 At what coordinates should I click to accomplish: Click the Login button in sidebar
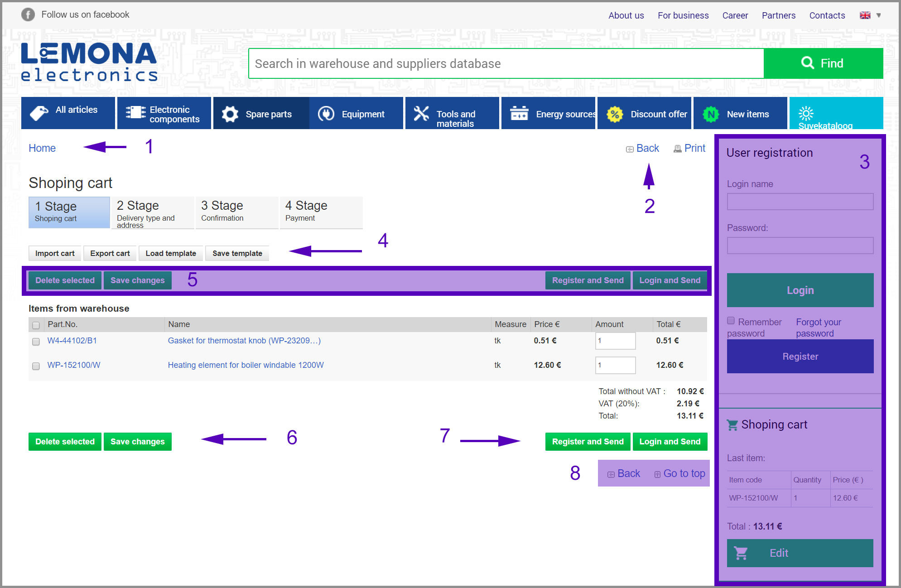pos(800,290)
